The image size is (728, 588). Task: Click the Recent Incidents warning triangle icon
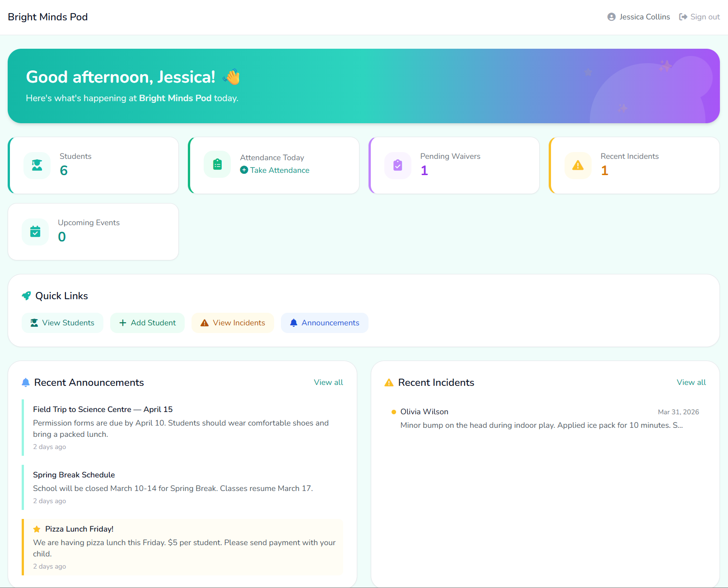tap(578, 165)
